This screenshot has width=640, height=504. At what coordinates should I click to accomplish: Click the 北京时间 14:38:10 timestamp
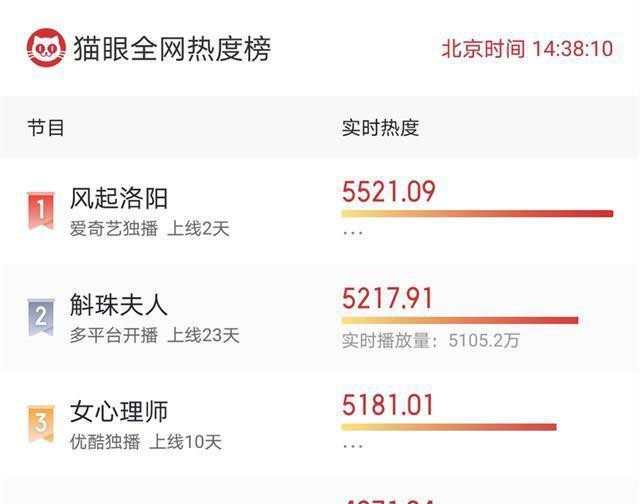click(x=527, y=49)
